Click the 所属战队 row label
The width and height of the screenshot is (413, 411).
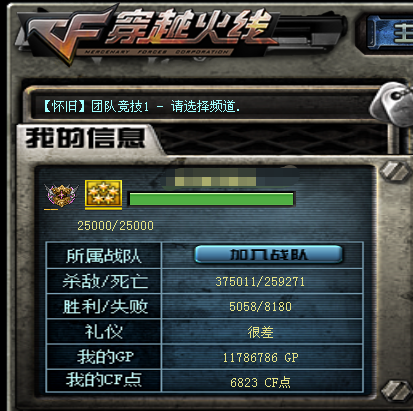pyautogui.click(x=104, y=256)
